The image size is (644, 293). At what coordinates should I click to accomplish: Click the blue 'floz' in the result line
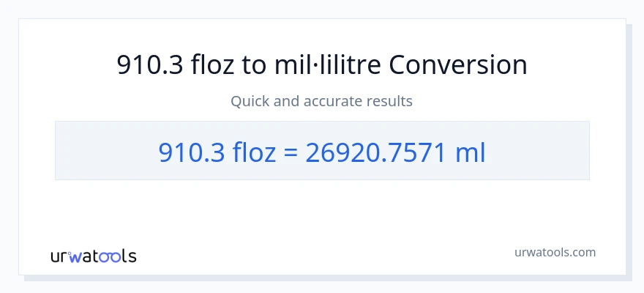255,152
